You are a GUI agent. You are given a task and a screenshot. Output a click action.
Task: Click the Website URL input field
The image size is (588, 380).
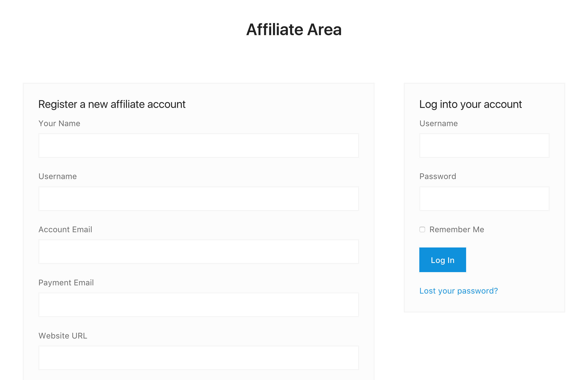point(199,358)
